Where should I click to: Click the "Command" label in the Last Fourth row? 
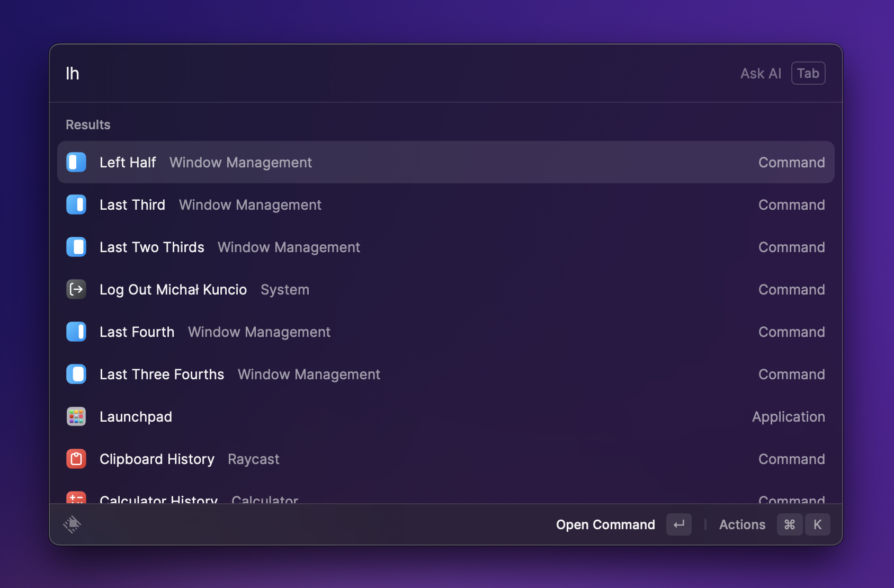(792, 332)
